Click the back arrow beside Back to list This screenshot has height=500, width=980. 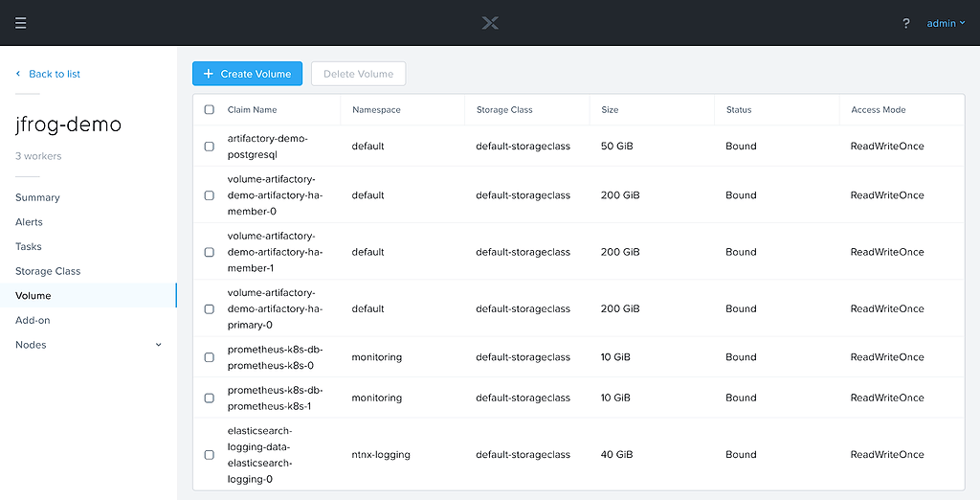coord(18,74)
